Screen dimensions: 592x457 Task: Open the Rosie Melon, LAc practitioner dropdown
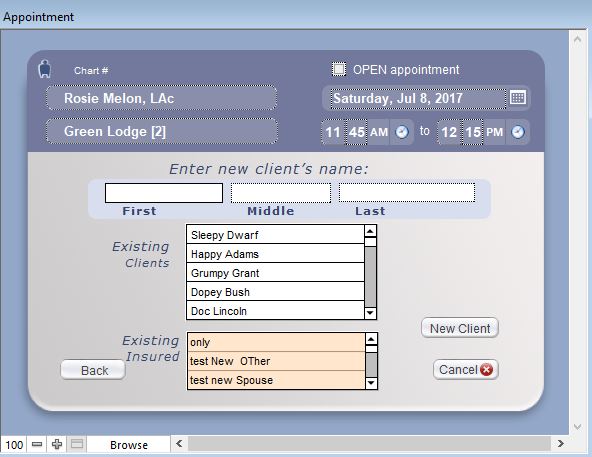[x=161, y=98]
